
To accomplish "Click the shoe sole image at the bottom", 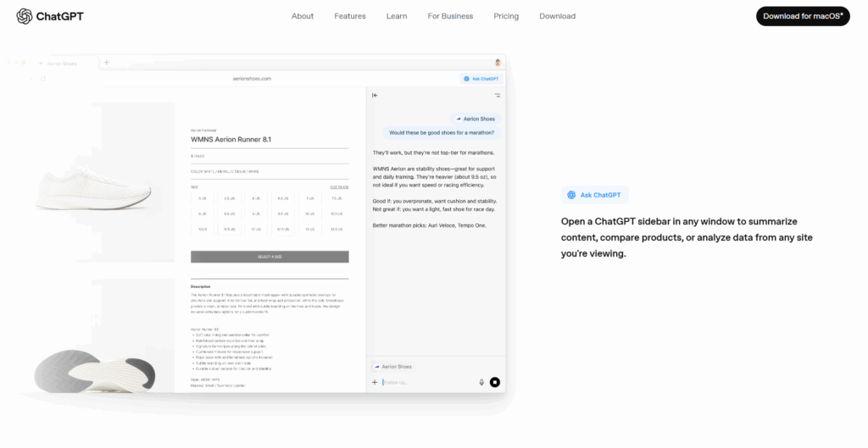I will [x=95, y=371].
